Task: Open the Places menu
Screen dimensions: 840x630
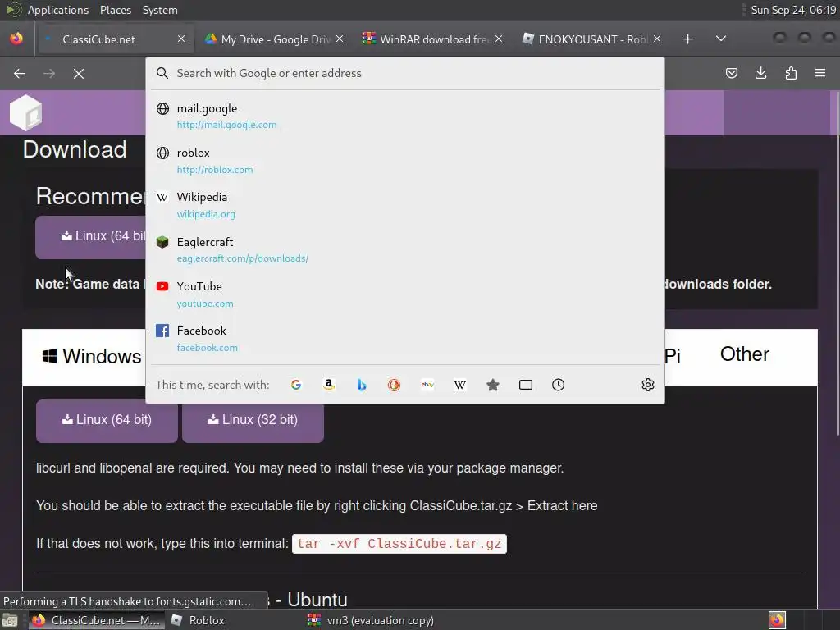Action: 116,10
